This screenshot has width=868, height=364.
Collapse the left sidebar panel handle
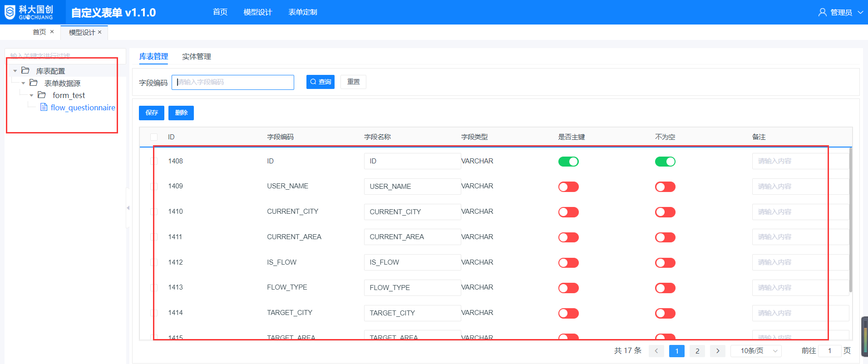[x=128, y=208]
